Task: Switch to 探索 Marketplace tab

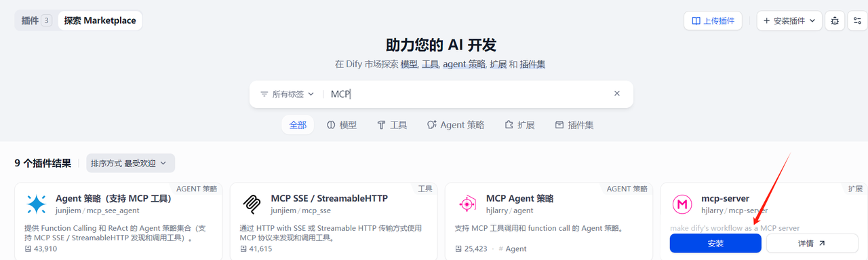Action: pyautogui.click(x=100, y=20)
